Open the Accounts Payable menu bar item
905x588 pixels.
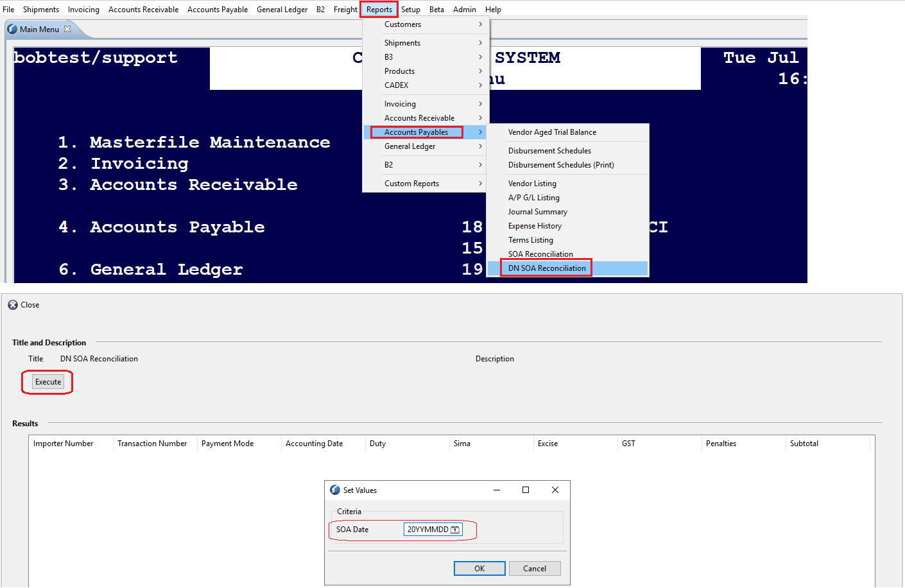tap(218, 10)
